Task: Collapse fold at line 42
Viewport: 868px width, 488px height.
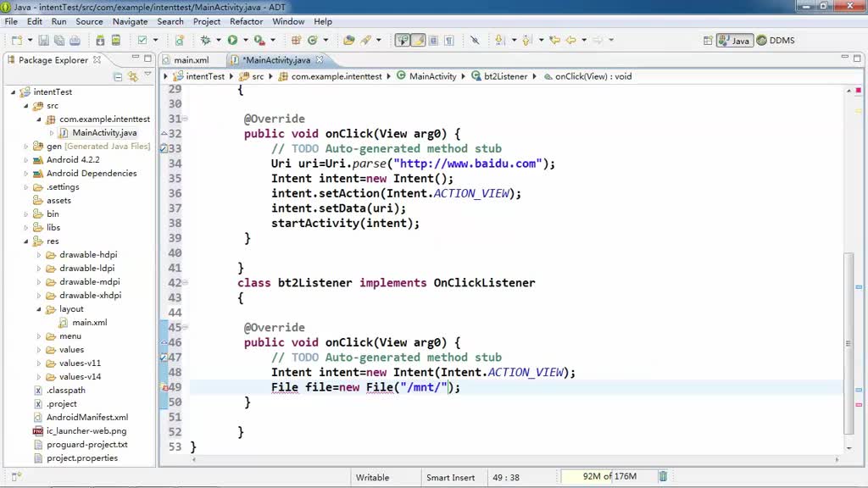Action: point(186,283)
